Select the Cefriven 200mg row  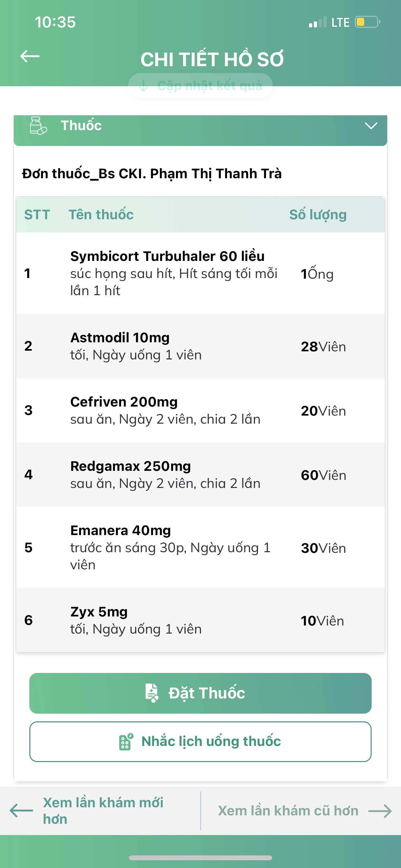click(x=200, y=410)
